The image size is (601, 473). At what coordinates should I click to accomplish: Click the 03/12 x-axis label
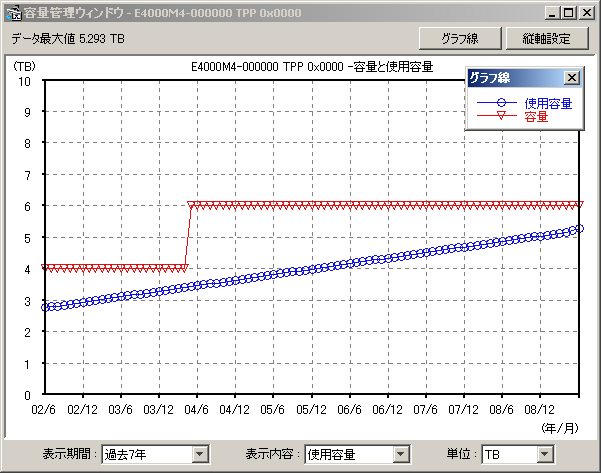point(158,409)
